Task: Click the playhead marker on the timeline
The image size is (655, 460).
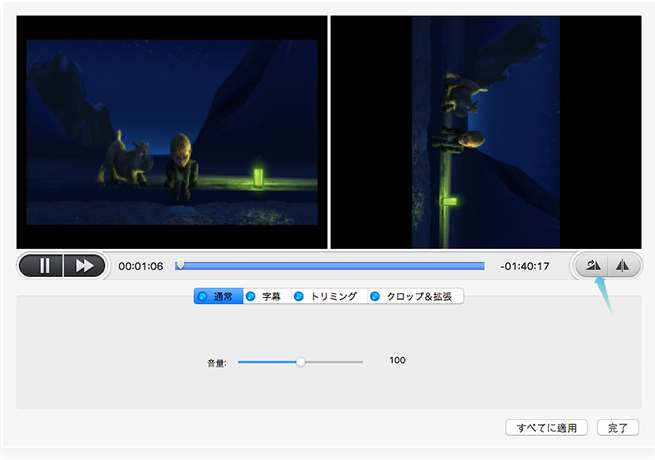Action: (x=180, y=264)
